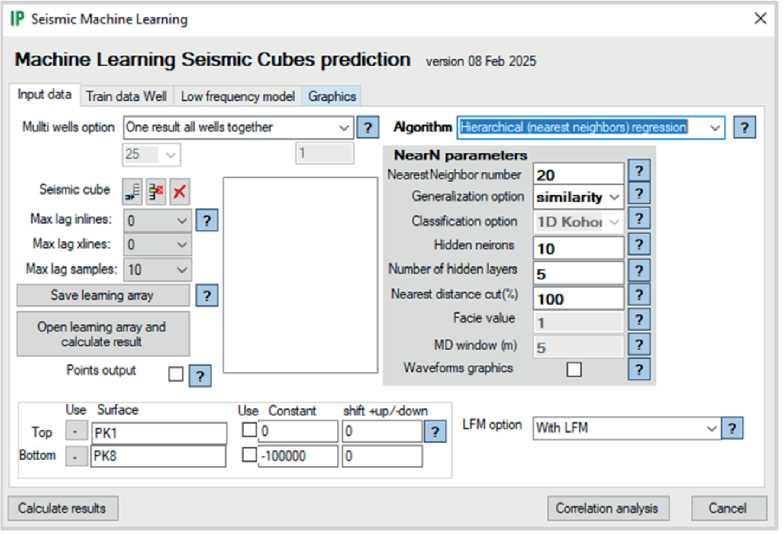Viewport: 783px width, 535px height.
Task: Check the Top row Use Constant checkbox
Action: pyautogui.click(x=247, y=431)
